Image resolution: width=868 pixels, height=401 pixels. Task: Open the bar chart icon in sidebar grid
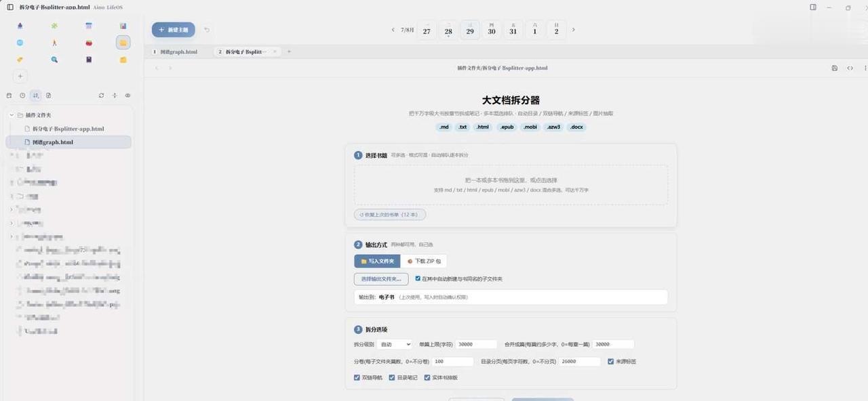pos(123,26)
